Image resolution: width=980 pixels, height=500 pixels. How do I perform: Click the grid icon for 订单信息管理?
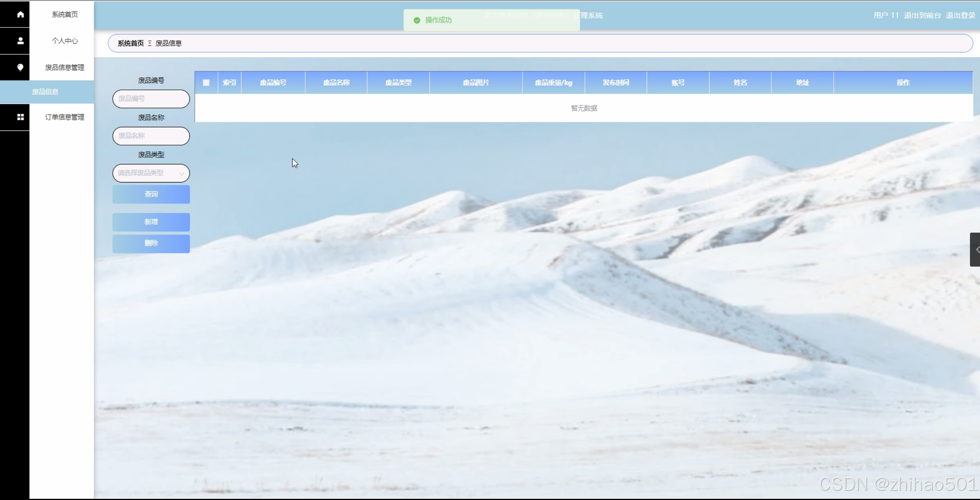point(20,117)
